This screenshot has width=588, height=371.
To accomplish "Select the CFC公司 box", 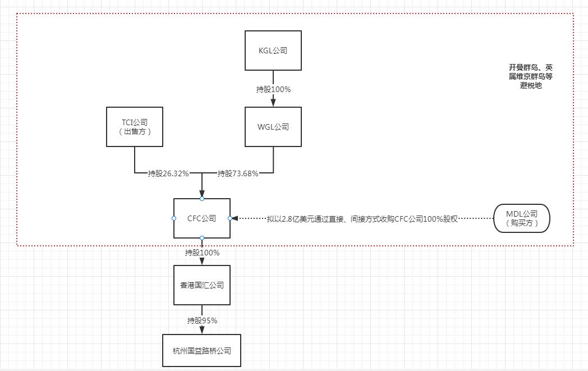I will point(202,218).
